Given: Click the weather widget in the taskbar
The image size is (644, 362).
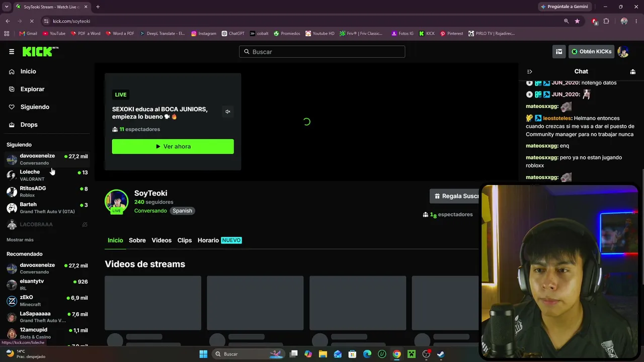Looking at the screenshot, I should point(25,354).
